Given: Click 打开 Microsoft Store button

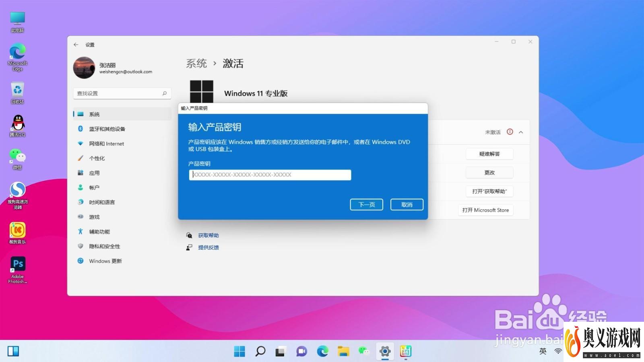Looking at the screenshot, I should [485, 210].
